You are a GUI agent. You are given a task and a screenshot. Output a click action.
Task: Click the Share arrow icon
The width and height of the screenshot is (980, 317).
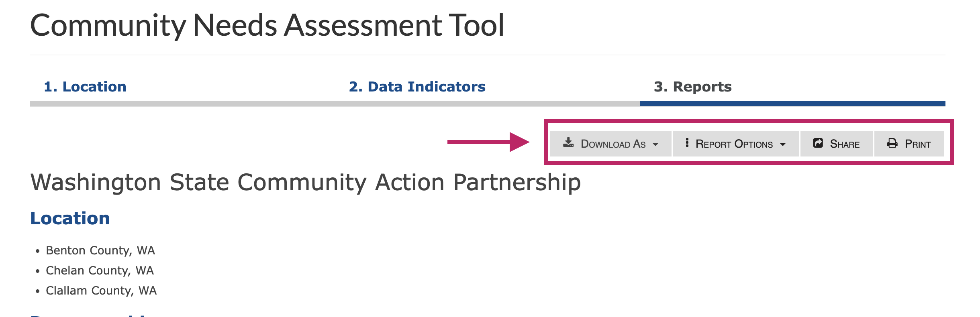[x=818, y=143]
